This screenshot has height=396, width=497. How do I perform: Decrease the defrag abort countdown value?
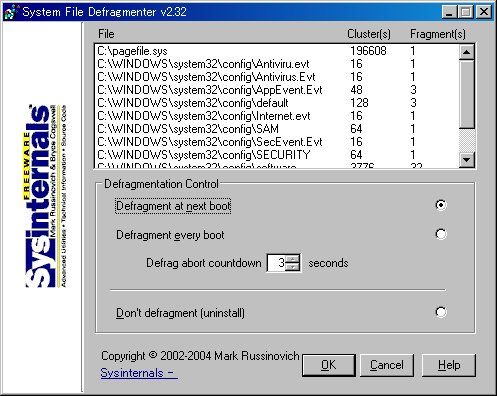pyautogui.click(x=293, y=267)
